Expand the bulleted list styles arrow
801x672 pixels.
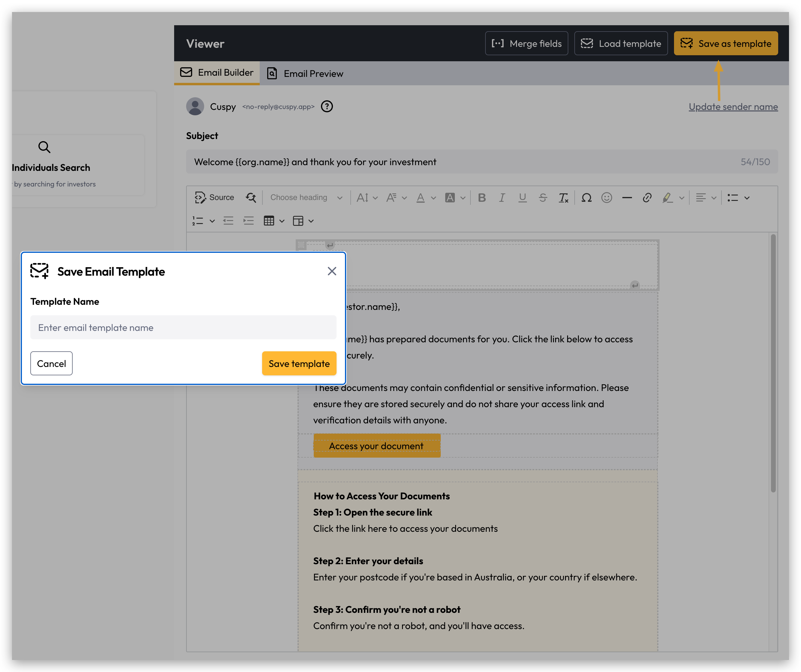[x=747, y=198]
